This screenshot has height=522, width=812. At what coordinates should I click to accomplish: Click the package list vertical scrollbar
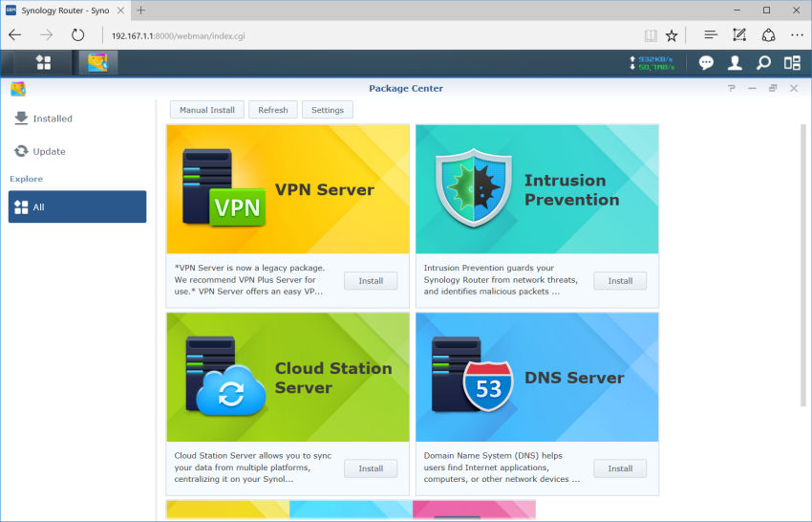(x=803, y=265)
